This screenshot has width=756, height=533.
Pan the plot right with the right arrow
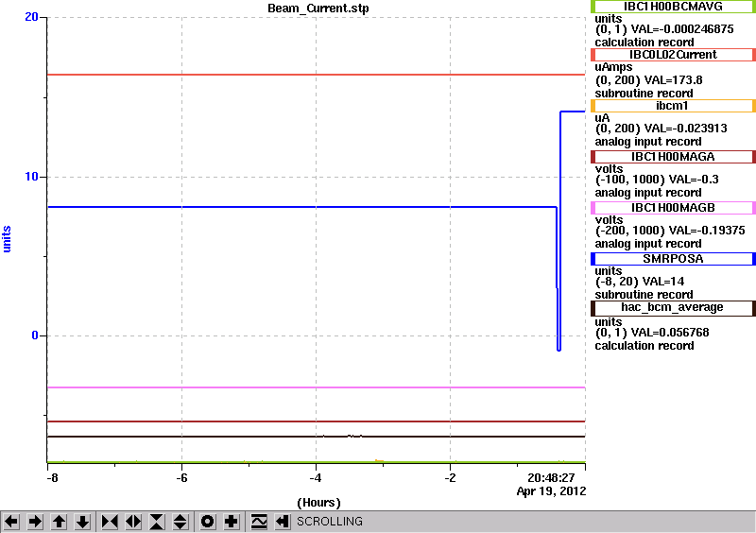(35, 522)
